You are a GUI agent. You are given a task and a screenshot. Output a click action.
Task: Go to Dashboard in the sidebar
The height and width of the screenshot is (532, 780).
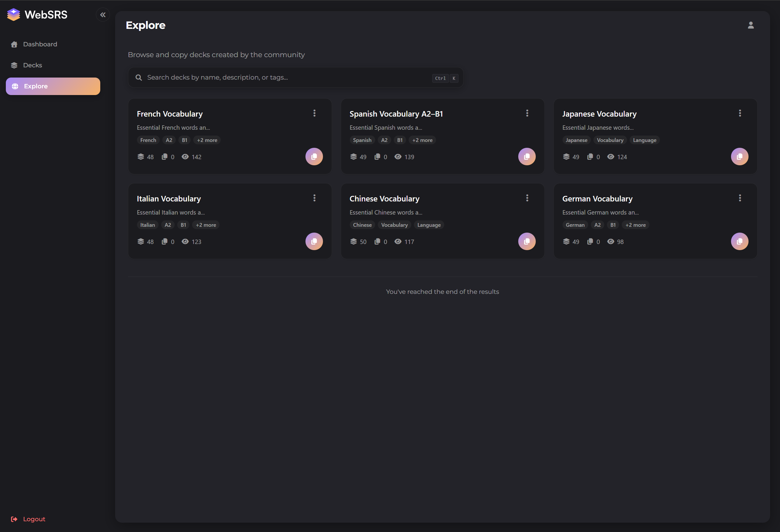coord(53,44)
